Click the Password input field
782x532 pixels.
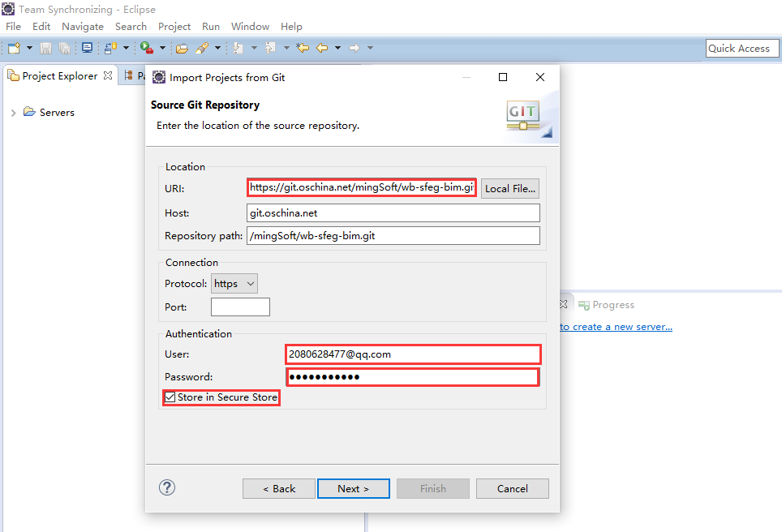(x=412, y=377)
